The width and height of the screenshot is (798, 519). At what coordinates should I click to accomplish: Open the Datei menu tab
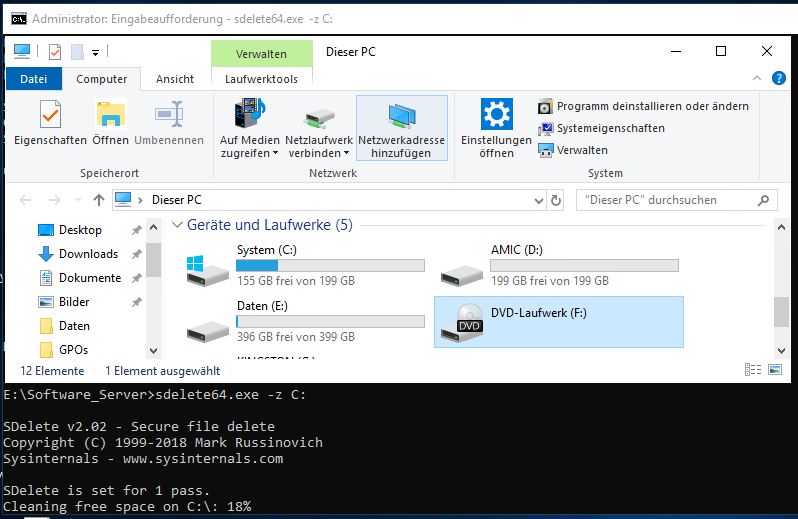[x=34, y=79]
